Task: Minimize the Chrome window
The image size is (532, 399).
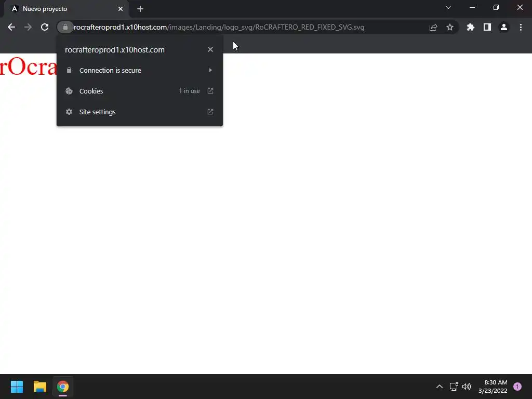Action: point(472,7)
